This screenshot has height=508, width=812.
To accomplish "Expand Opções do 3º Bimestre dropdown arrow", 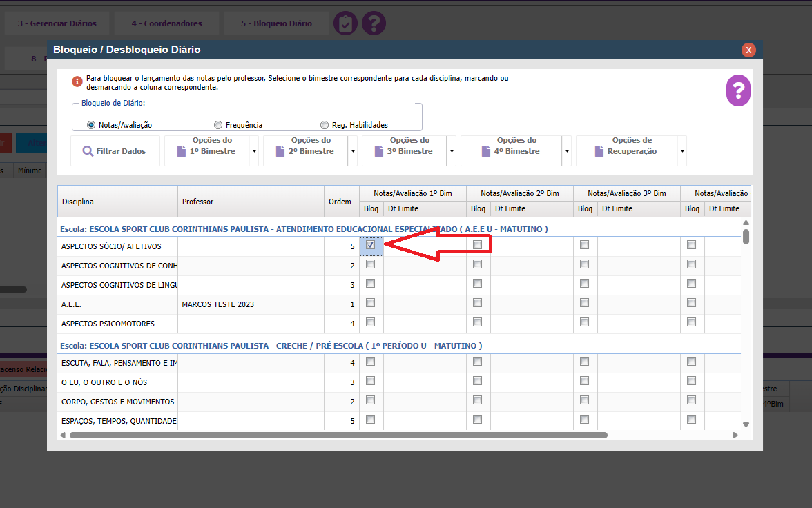I will (452, 151).
